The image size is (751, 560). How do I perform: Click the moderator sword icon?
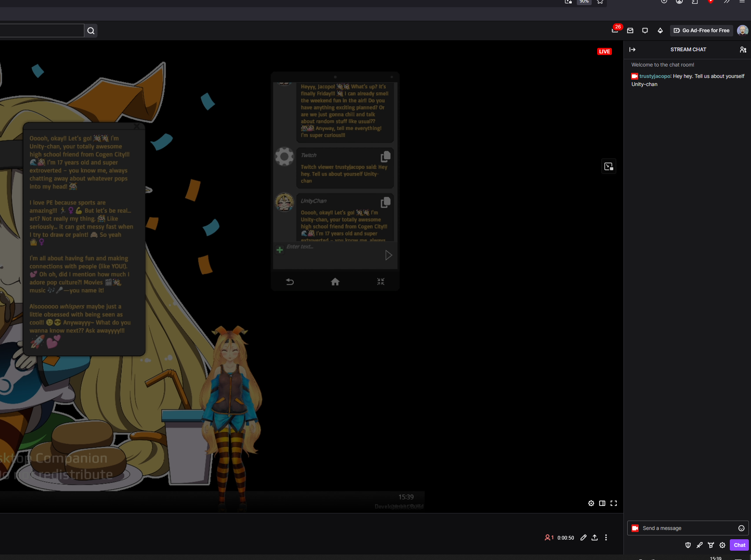700,545
